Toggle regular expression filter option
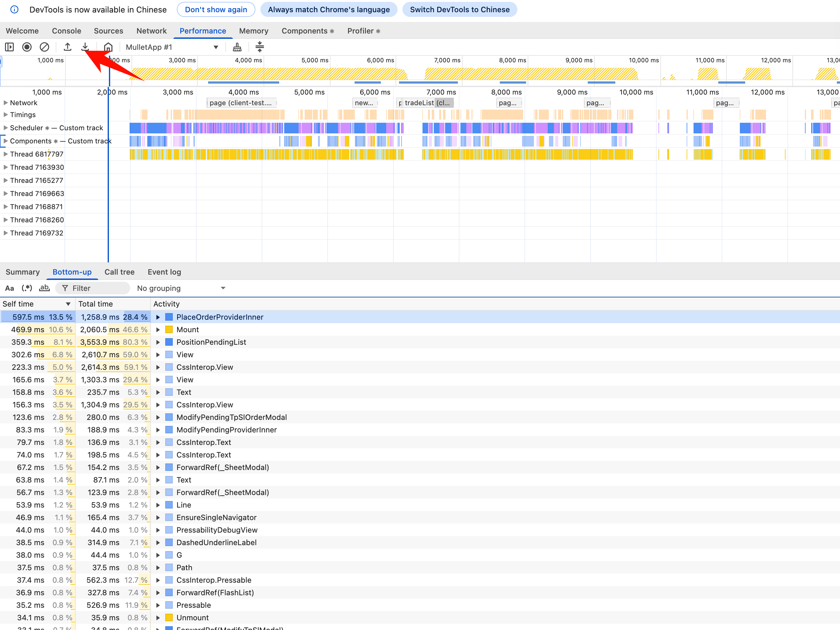840x630 pixels. (27, 288)
